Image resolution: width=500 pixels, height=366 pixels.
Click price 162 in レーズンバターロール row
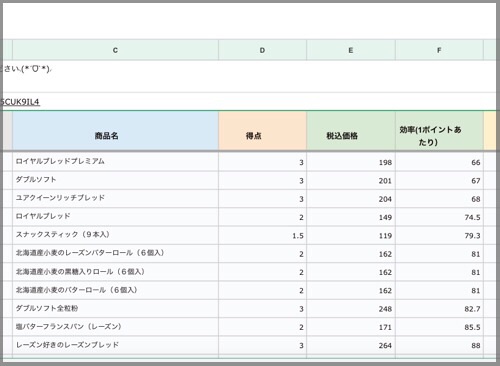click(x=351, y=254)
